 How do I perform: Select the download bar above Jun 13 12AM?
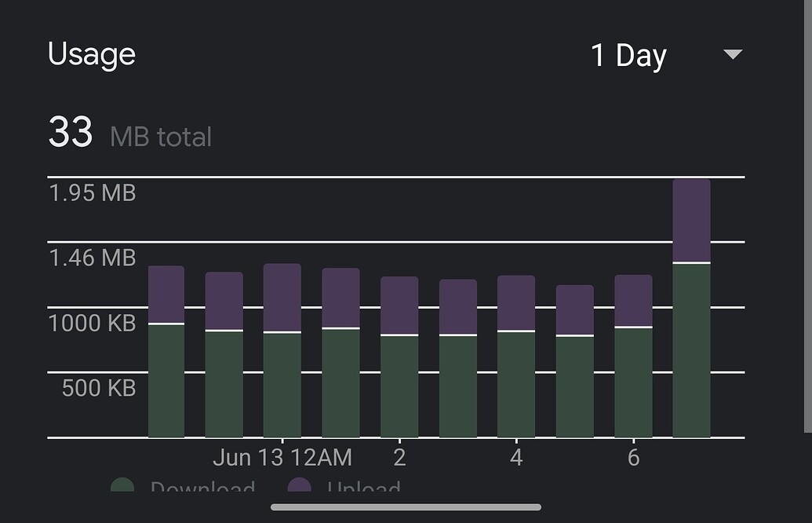[x=282, y=385]
